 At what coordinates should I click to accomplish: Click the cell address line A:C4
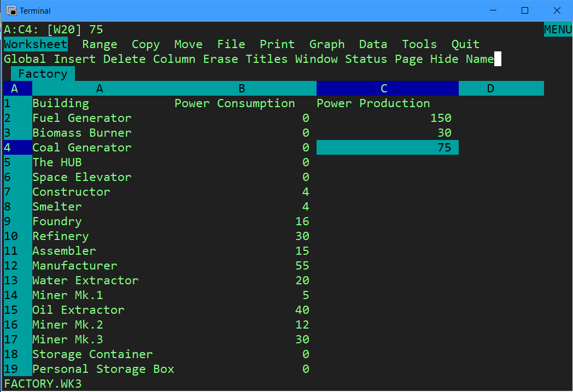[54, 29]
